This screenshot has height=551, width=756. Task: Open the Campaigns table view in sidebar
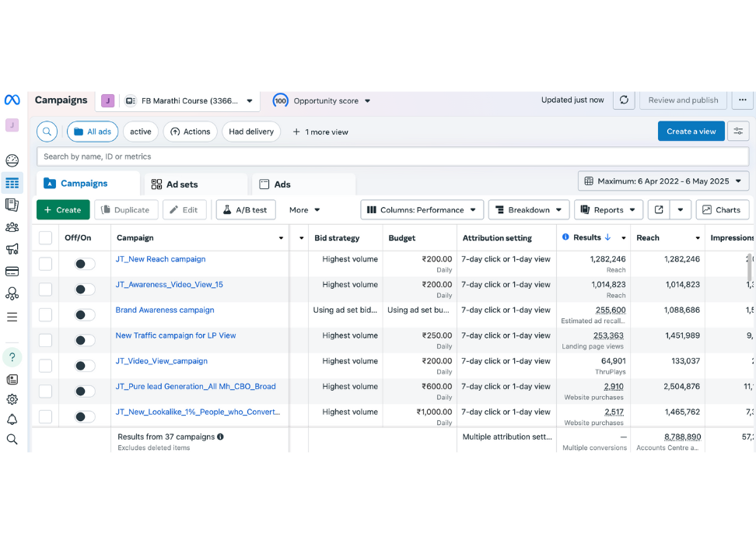click(12, 184)
